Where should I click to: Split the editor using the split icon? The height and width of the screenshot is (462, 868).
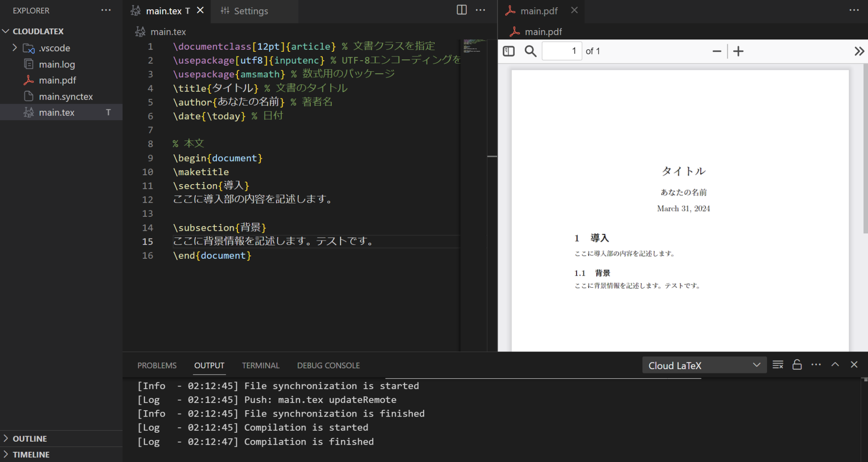pyautogui.click(x=462, y=10)
